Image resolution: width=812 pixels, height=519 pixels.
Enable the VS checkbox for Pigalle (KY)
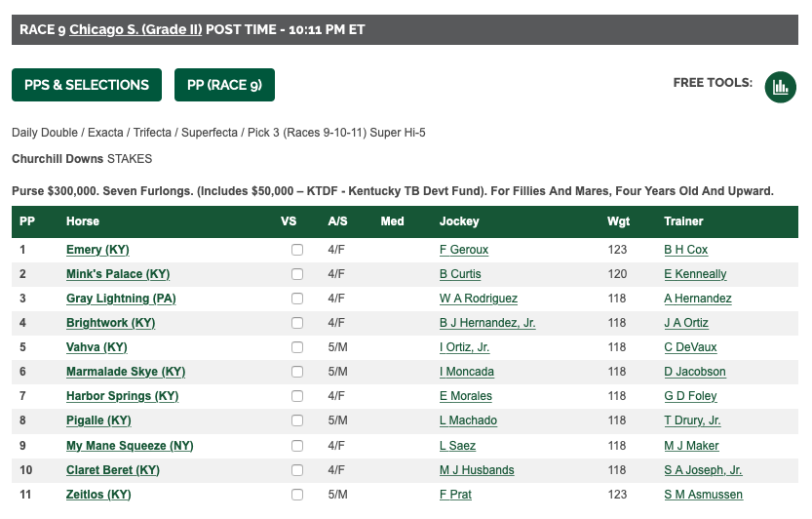coord(297,420)
